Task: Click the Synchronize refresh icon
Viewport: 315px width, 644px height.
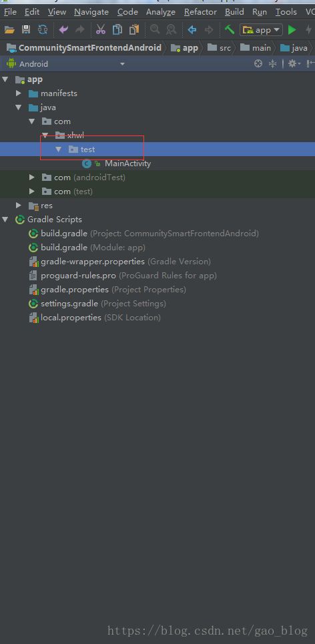Action: coord(43,29)
